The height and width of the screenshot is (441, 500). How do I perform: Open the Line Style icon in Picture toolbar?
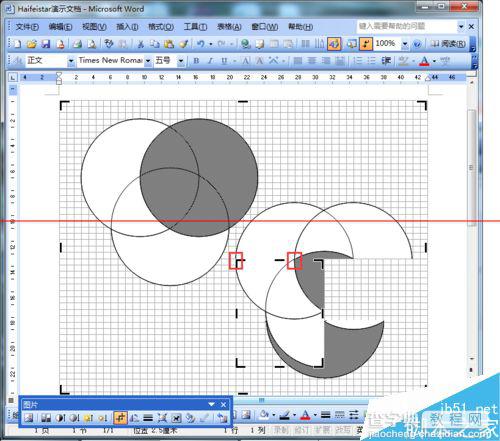pyautogui.click(x=148, y=417)
